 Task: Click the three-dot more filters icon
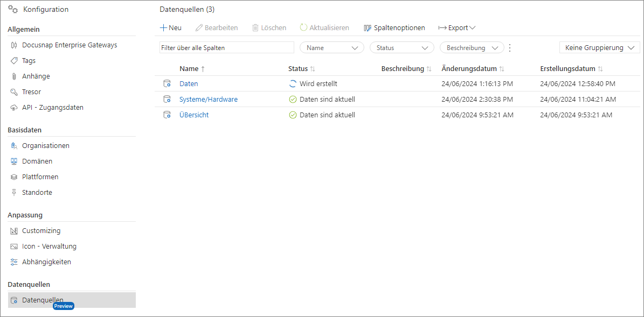click(x=510, y=48)
